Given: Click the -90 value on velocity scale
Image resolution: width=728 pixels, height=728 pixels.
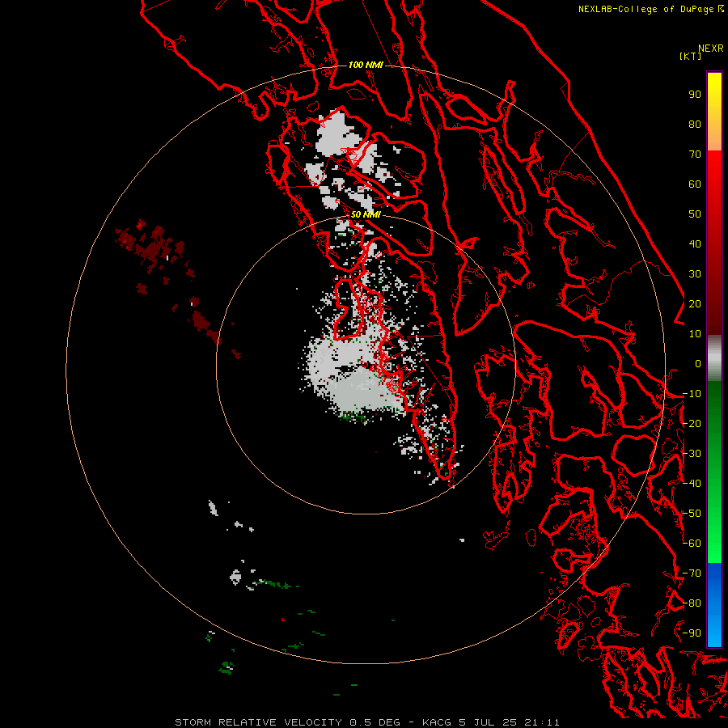Looking at the screenshot, I should [692, 633].
